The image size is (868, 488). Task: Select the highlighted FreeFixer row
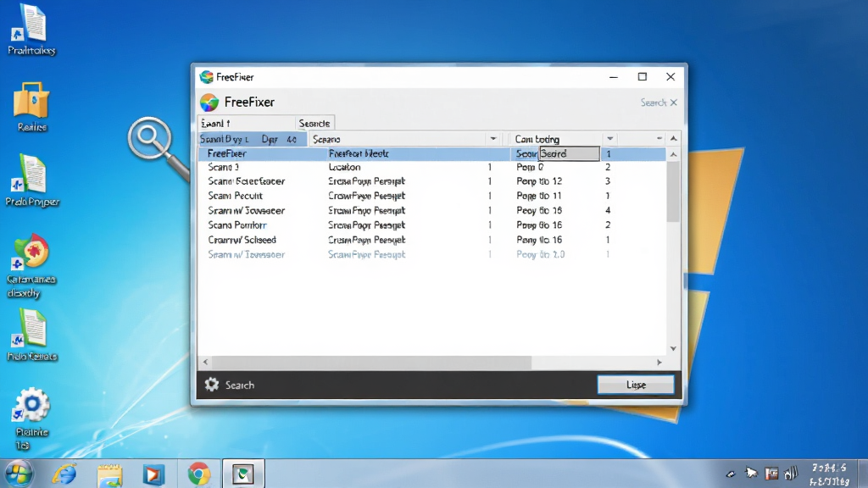pos(431,154)
